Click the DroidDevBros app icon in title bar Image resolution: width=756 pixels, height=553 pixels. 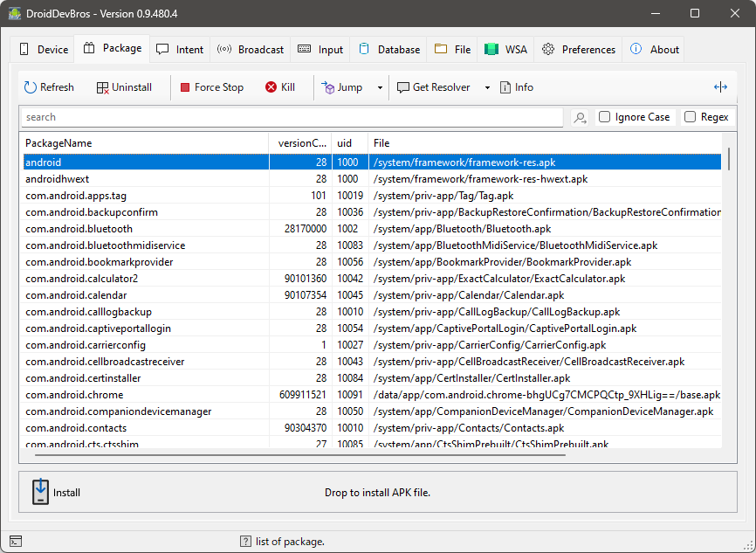[x=15, y=13]
